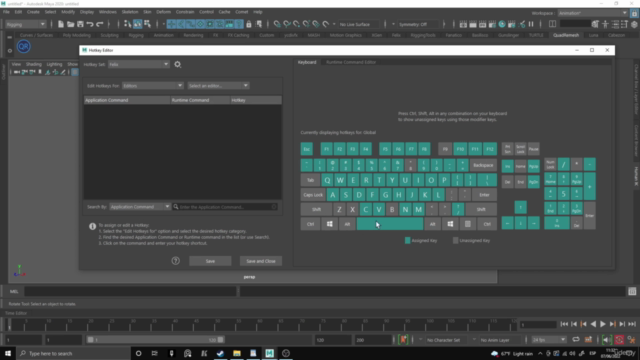Screen dimensions: 640x360
Task: Click the auto keyframe toggle icon
Action: 619,340
